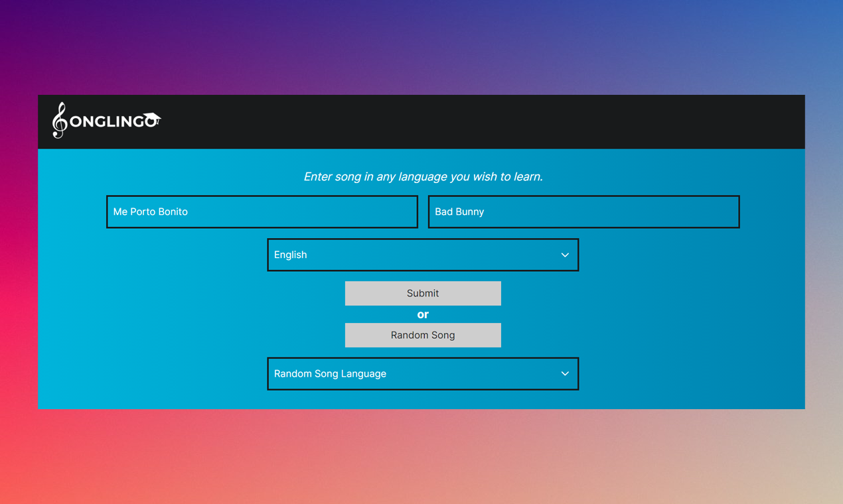843x504 pixels.
Task: Click the 'Enter song in any language' instruction text
Action: pos(423,176)
